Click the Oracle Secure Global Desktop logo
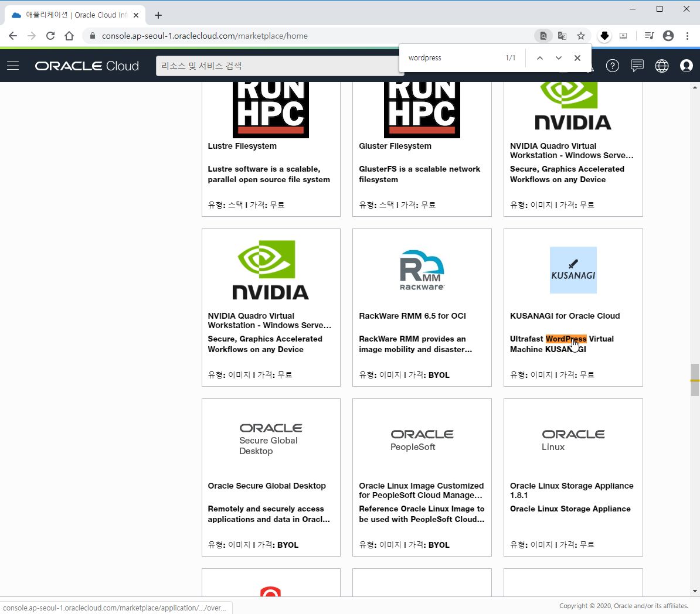Screen dimensions: 700x614 click(270, 439)
